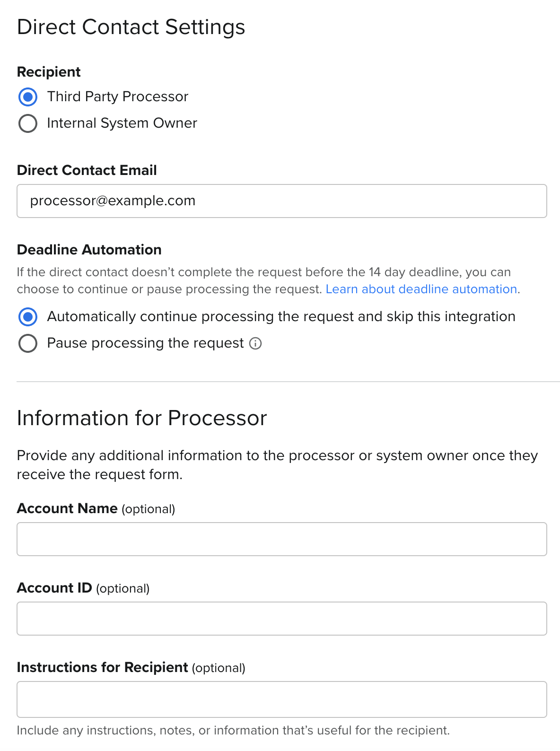Click the hint text below the instructions field
560x751 pixels.
point(233,731)
